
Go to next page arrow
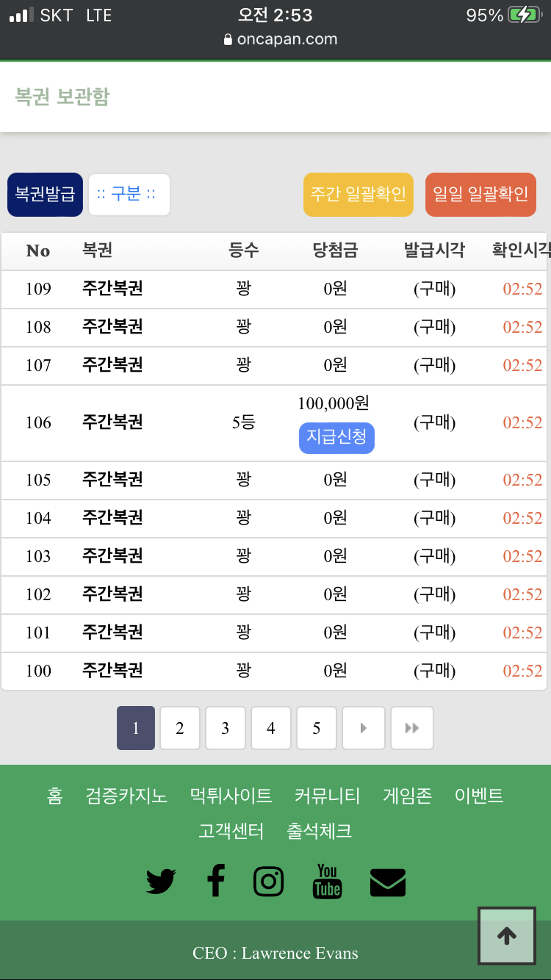click(364, 728)
